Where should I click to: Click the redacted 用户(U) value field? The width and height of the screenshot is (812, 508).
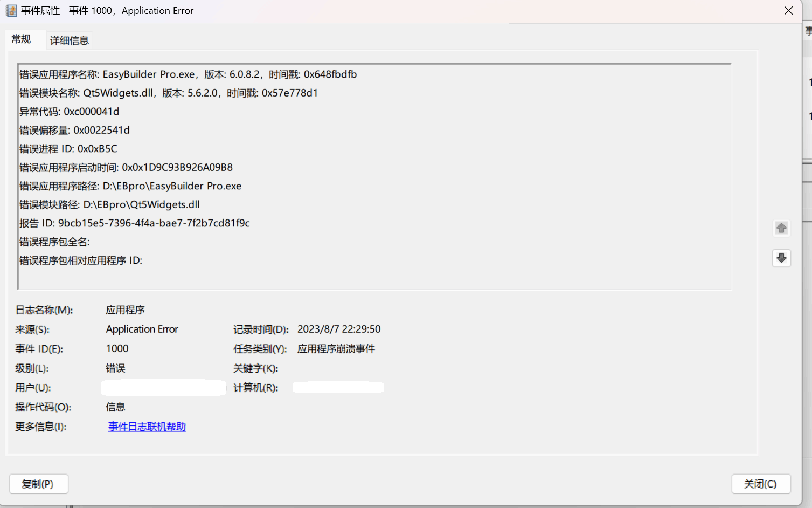[x=163, y=388]
